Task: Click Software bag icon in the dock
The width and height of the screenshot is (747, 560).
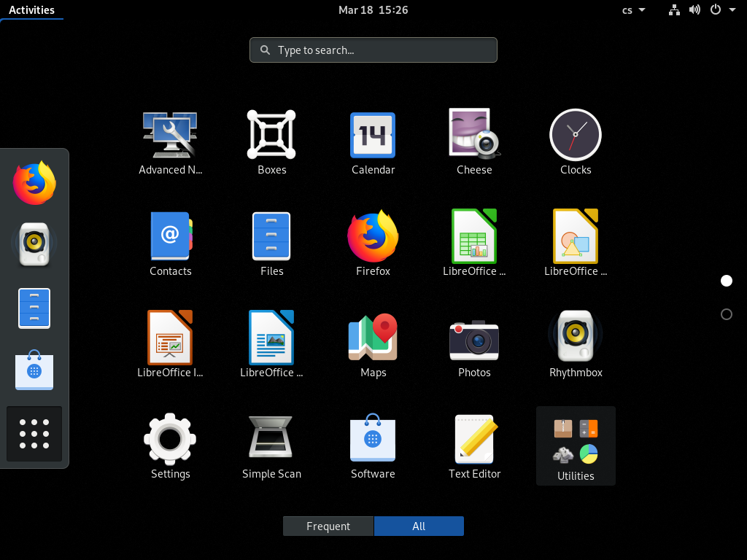Action: coord(34,370)
